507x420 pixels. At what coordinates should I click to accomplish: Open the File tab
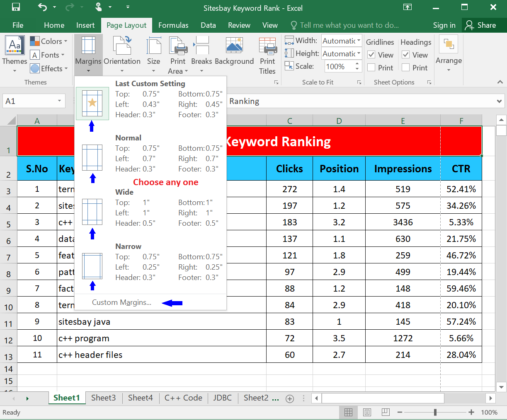[18, 25]
